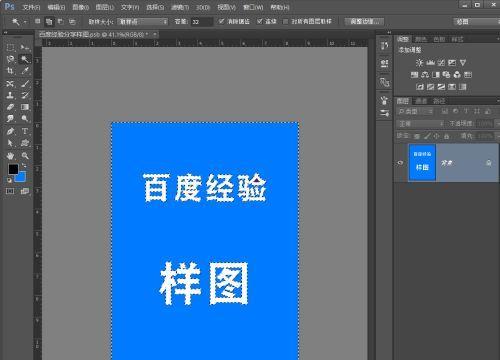
Task: Open the 图像(I) menu
Action: tap(80, 7)
